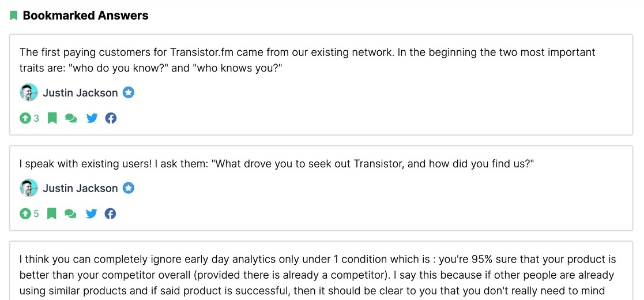This screenshot has height=300, width=644.
Task: Open Justin Jackson's profile from the first answer
Action: click(80, 93)
